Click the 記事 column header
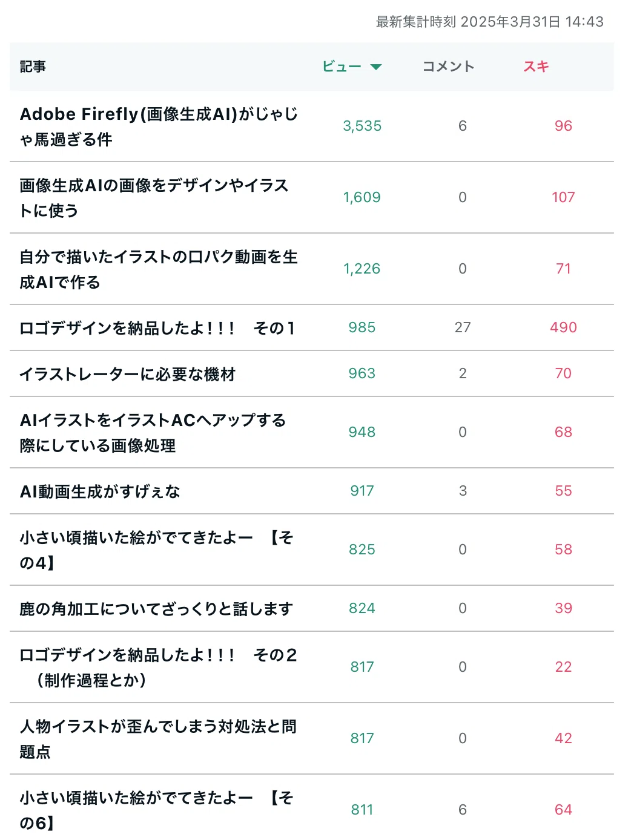This screenshot has width=631, height=840. [33, 67]
